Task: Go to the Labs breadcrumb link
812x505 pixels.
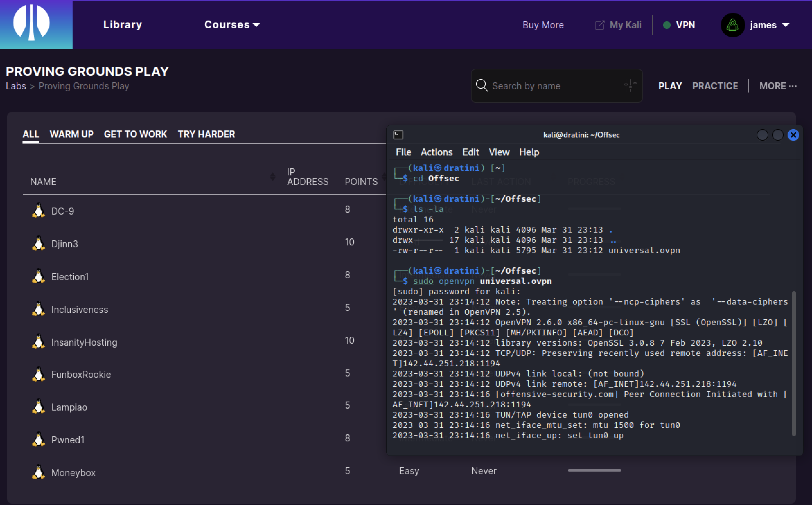Action: (x=16, y=86)
